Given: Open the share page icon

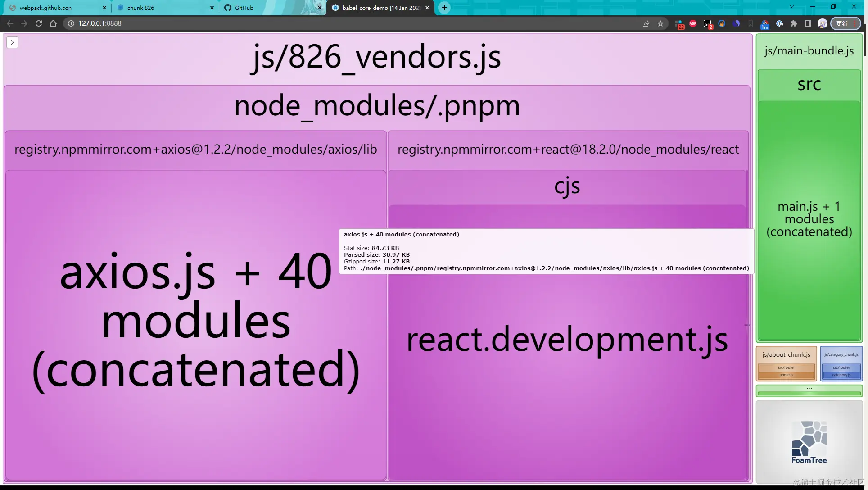Looking at the screenshot, I should click(646, 23).
